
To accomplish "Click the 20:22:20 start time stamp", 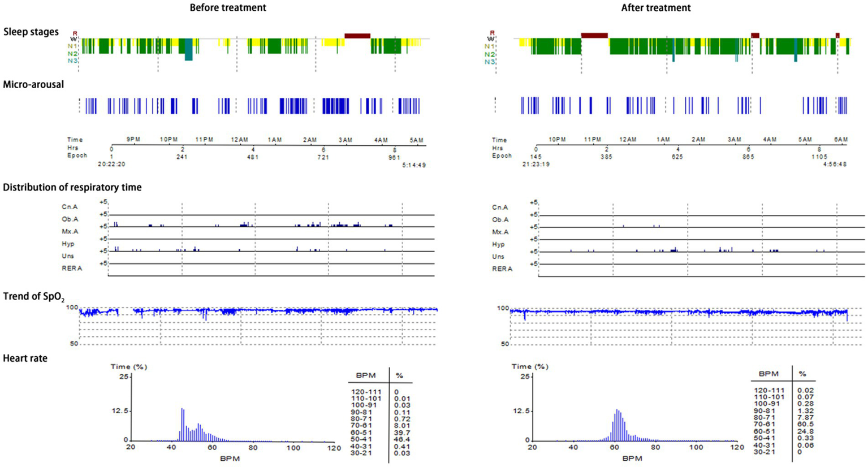I will pyautogui.click(x=111, y=165).
